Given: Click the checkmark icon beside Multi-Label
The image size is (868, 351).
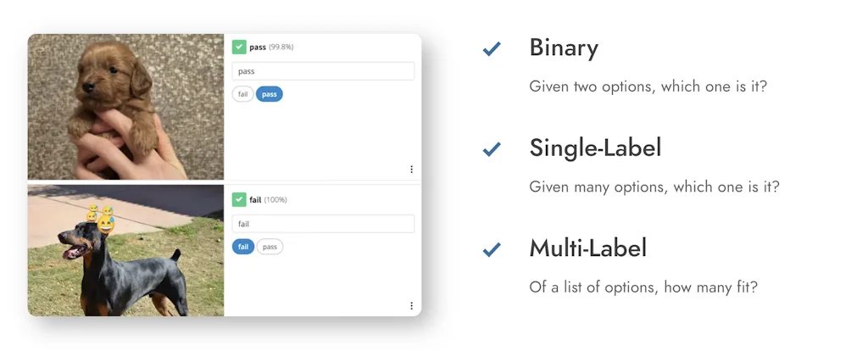Looking at the screenshot, I should click(491, 249).
